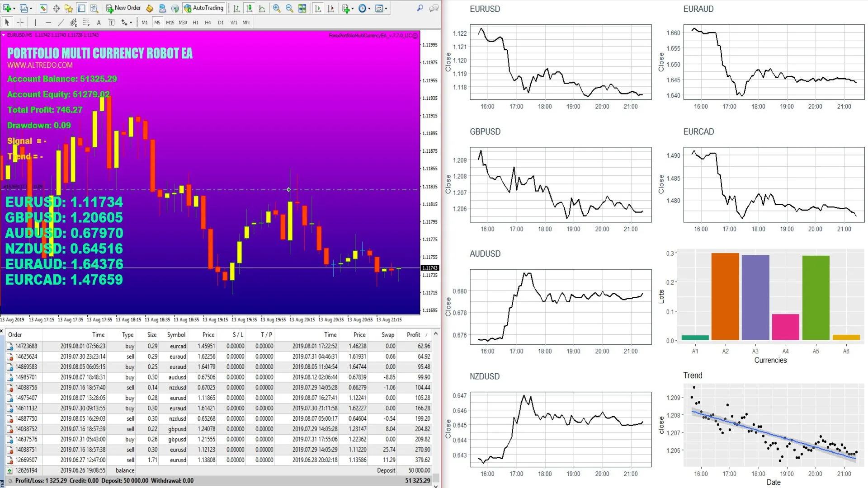Viewport: 868px width, 488px height.
Task: Select the Vertical Line drawing tool
Action: pyautogui.click(x=35, y=22)
